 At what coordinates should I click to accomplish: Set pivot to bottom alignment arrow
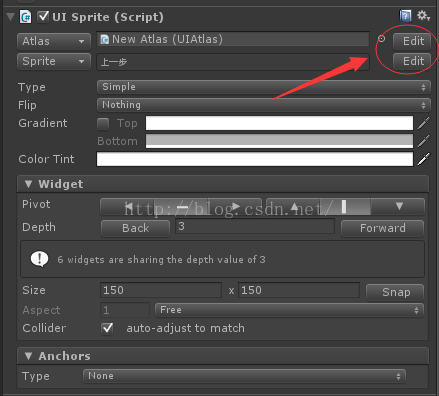[x=399, y=207]
